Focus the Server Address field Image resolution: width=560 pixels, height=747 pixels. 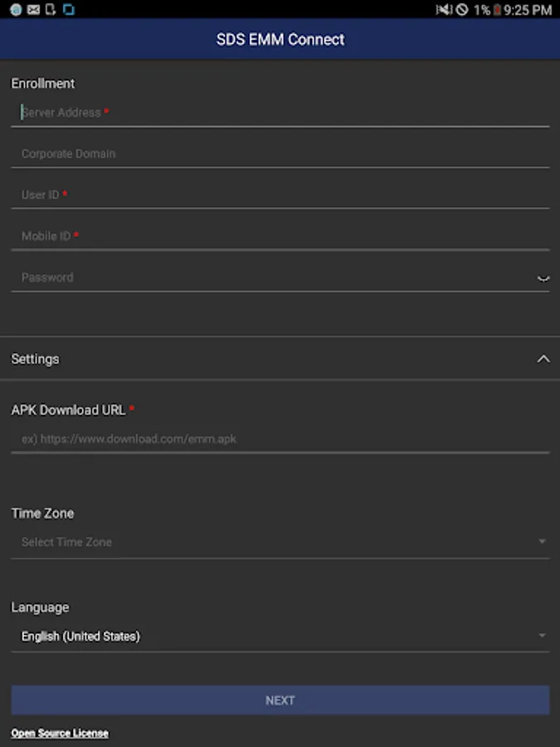point(280,113)
